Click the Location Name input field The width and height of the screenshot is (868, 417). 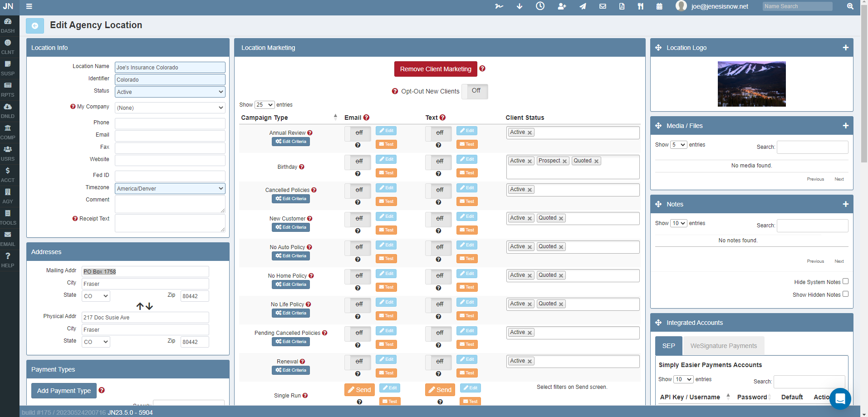(x=170, y=67)
